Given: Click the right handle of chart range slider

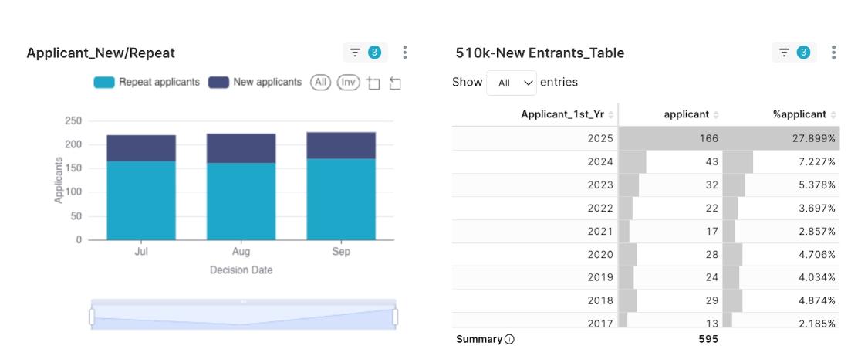Looking at the screenshot, I should tap(396, 317).
